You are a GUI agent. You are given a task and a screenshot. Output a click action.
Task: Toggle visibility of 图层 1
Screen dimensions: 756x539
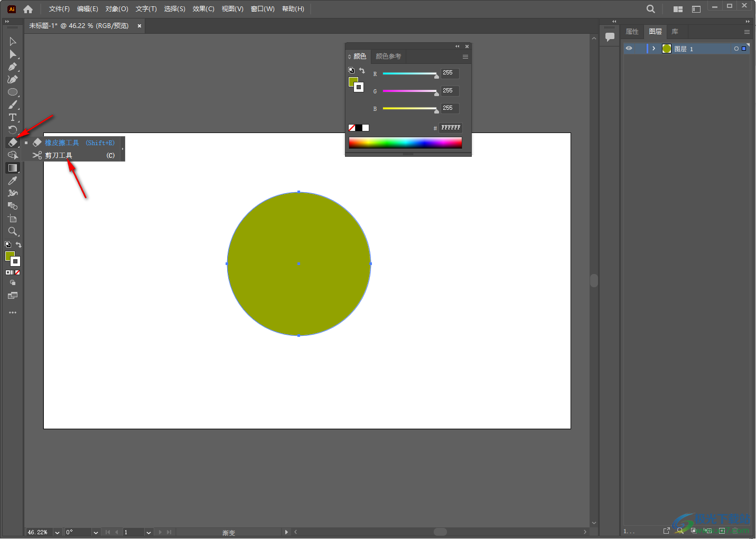coord(629,49)
